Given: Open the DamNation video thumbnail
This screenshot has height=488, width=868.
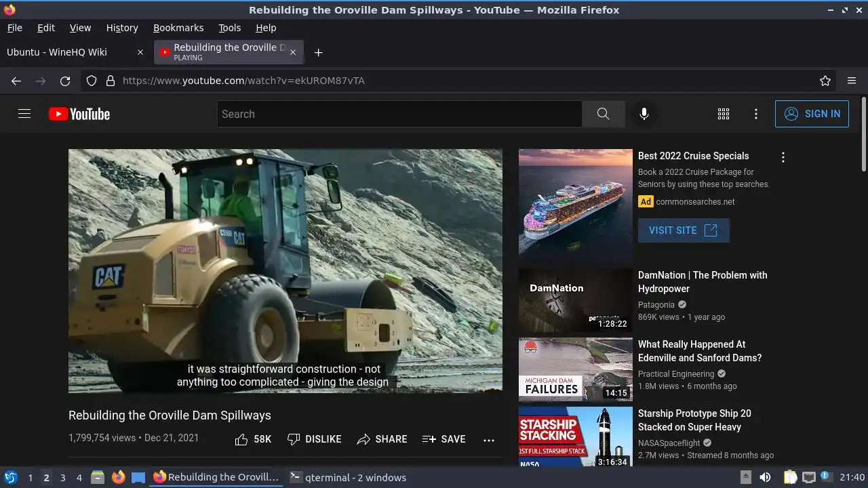Looking at the screenshot, I should coord(576,300).
